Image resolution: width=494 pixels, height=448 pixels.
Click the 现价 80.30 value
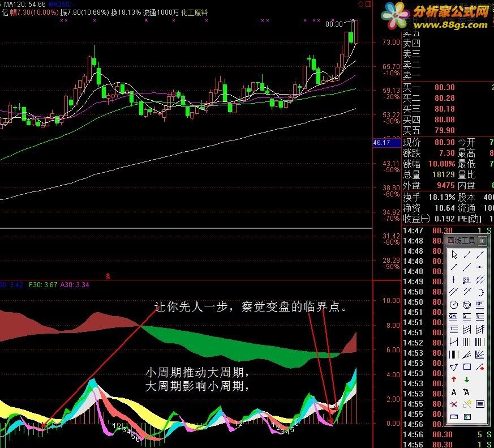coord(445,142)
